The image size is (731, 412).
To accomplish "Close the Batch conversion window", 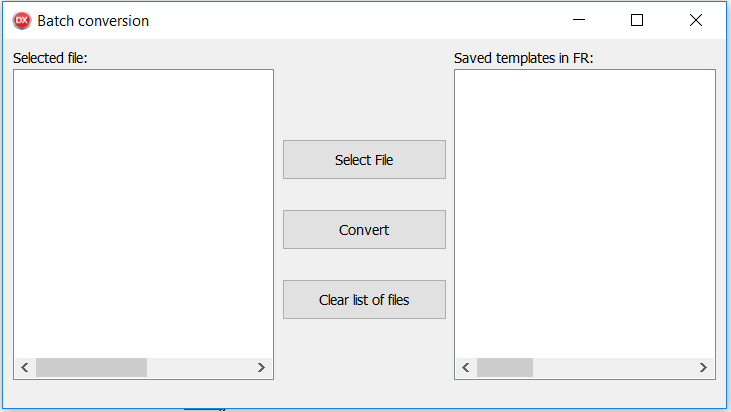I will [695, 20].
